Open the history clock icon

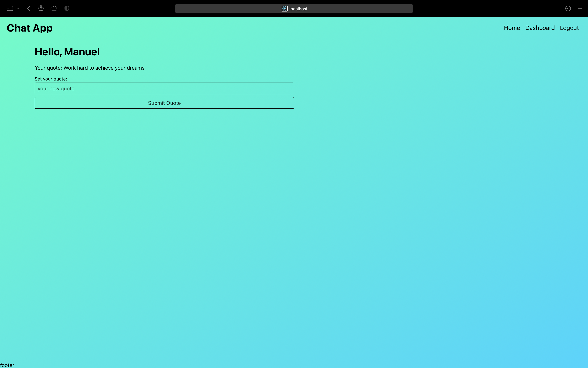568,9
